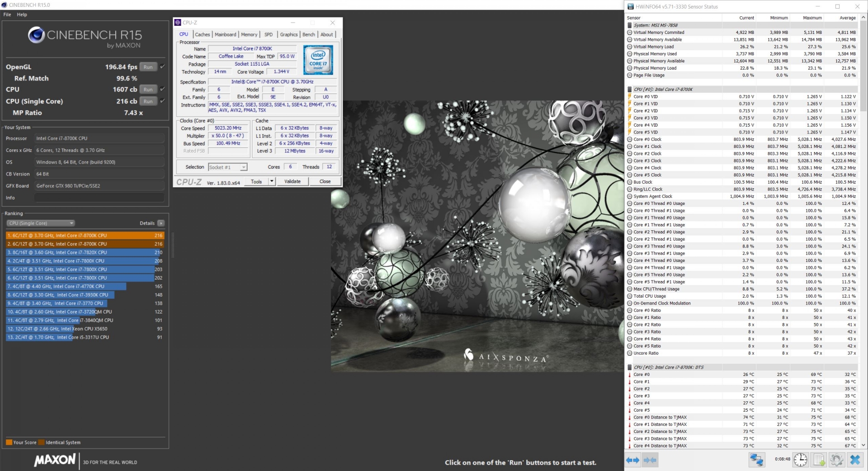The image size is (868, 471).
Task: Reset sensor timer via the clock icon
Action: 800,460
